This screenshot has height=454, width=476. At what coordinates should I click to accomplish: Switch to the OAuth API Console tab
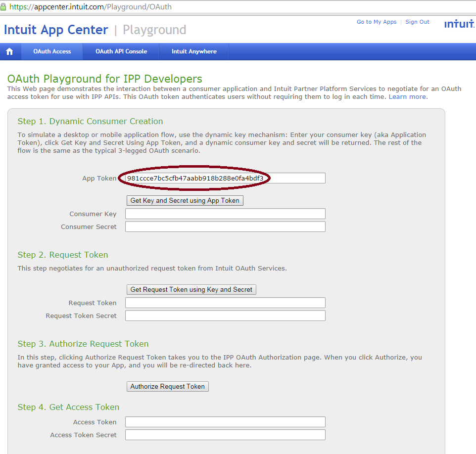[x=121, y=51]
